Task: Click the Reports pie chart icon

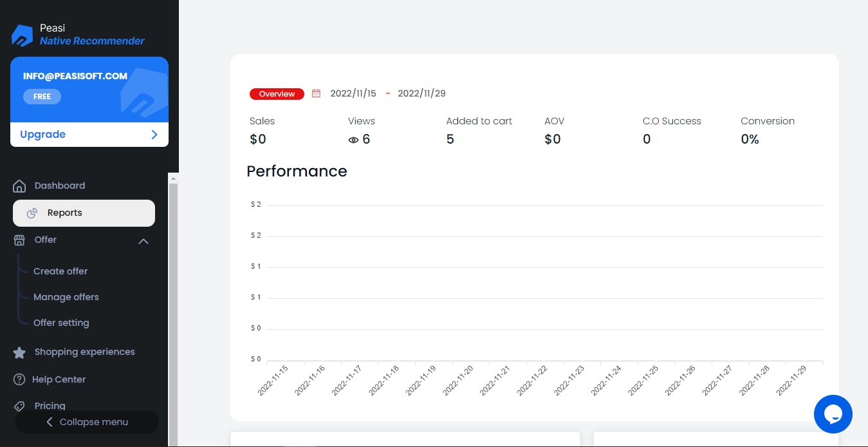Action: pyautogui.click(x=32, y=213)
